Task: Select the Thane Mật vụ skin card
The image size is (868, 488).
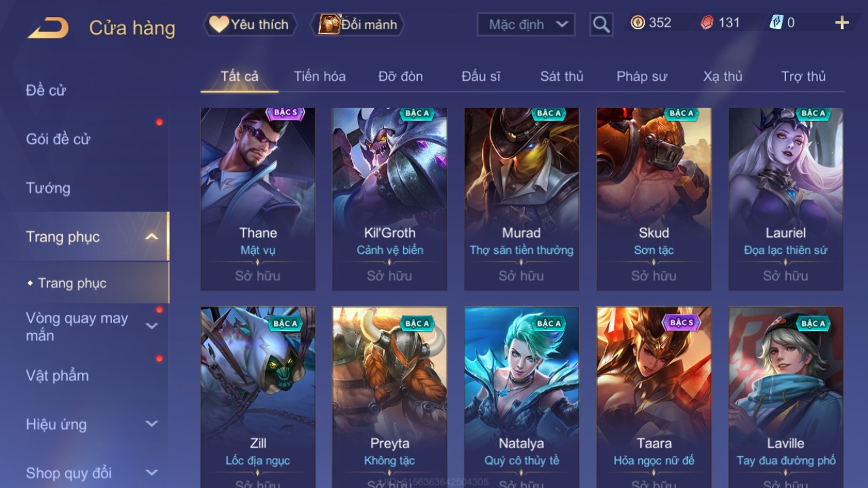Action: 258,199
